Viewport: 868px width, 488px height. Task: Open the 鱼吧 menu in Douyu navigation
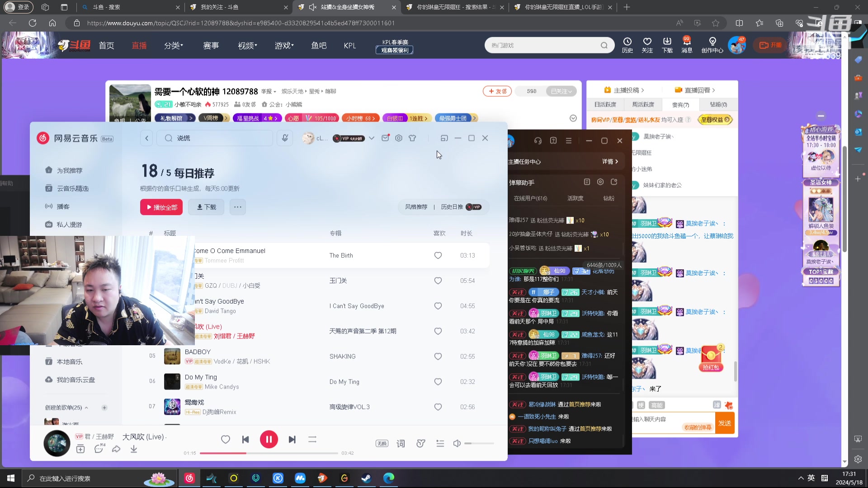pos(319,45)
